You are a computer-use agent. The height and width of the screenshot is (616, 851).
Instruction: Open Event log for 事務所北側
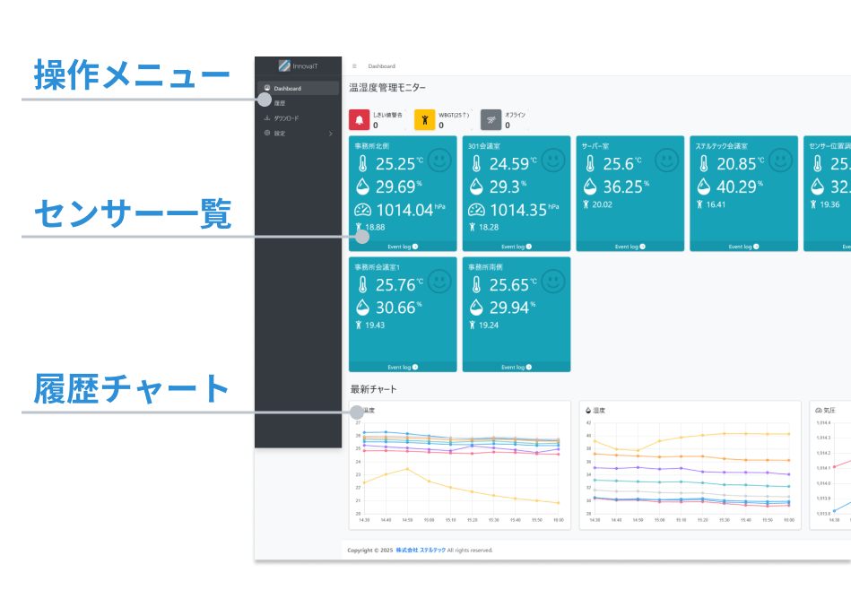(x=403, y=247)
